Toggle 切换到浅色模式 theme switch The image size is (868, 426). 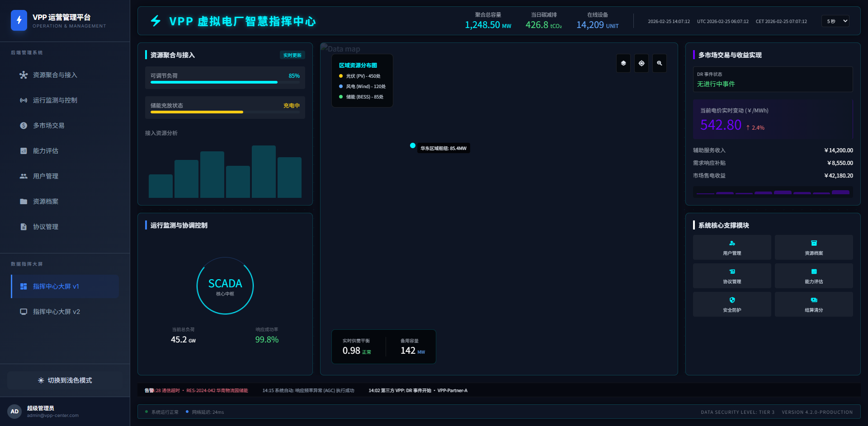click(65, 380)
